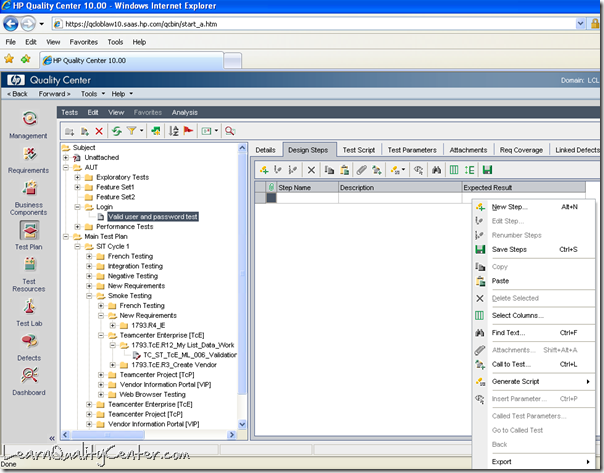Select the Test Plan module icon
This screenshot has height=473, width=604.
30,230
